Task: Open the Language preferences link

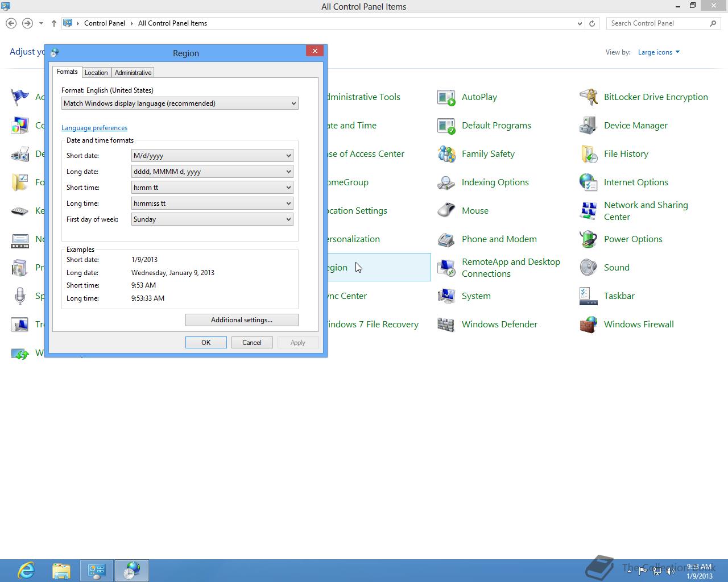Action: [94, 128]
